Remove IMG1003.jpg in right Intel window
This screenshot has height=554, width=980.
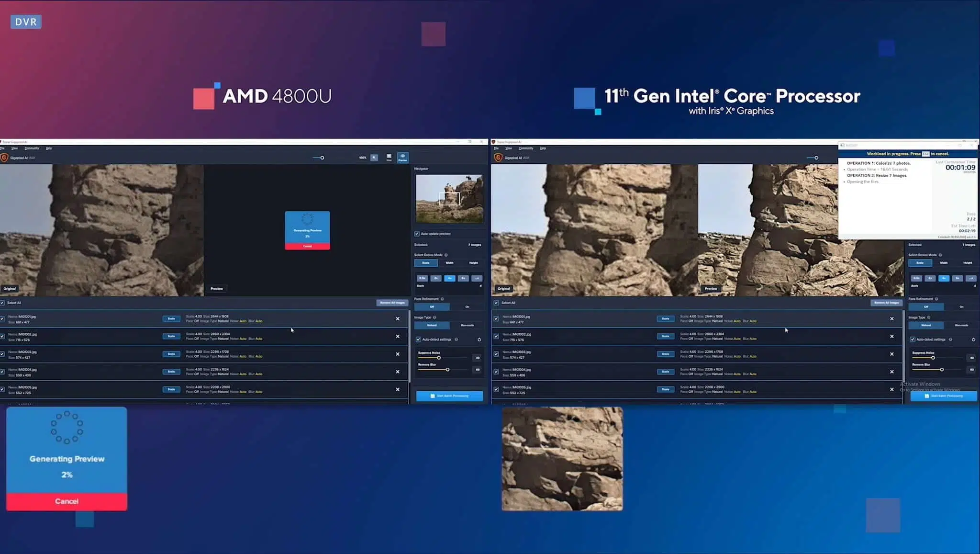point(892,354)
